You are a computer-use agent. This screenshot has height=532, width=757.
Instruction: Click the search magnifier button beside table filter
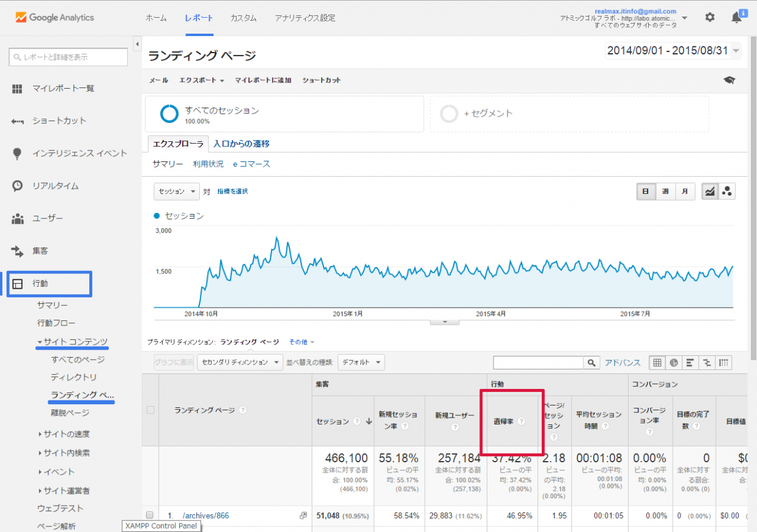(x=591, y=363)
